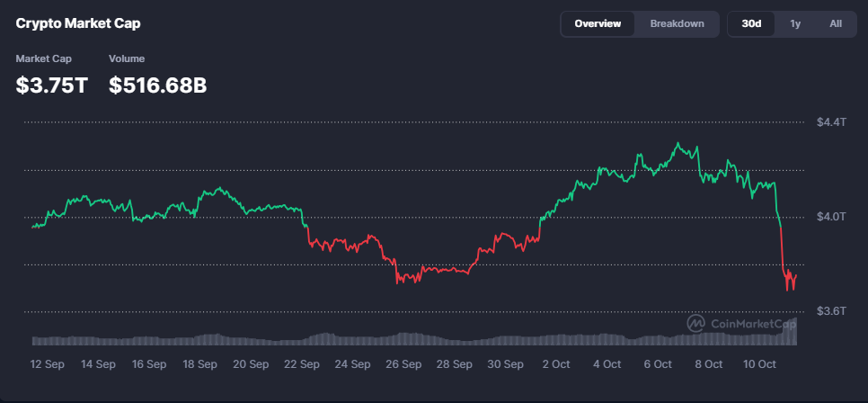Image resolution: width=868 pixels, height=403 pixels.
Task: Switch to the Overview tab
Action: click(598, 23)
